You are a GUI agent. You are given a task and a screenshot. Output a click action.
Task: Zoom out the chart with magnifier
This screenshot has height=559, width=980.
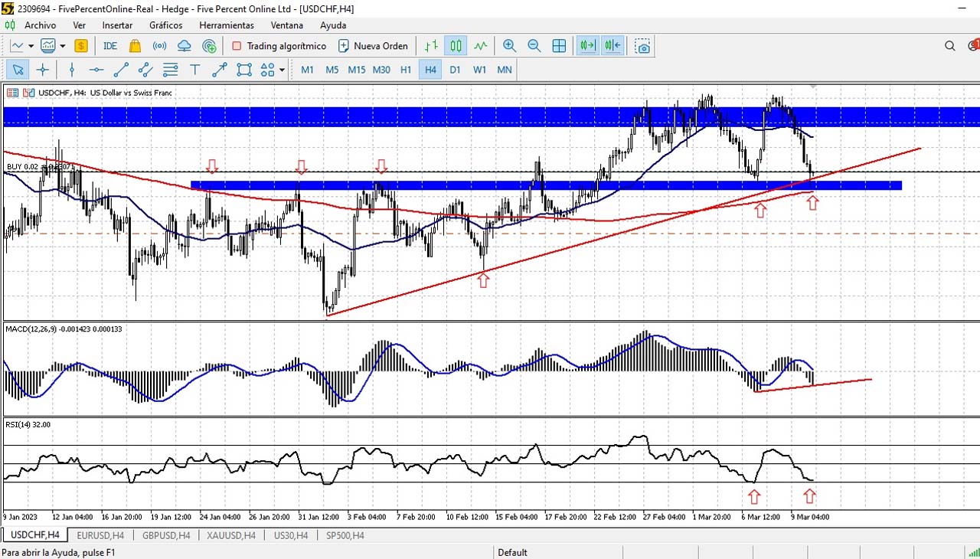(534, 46)
